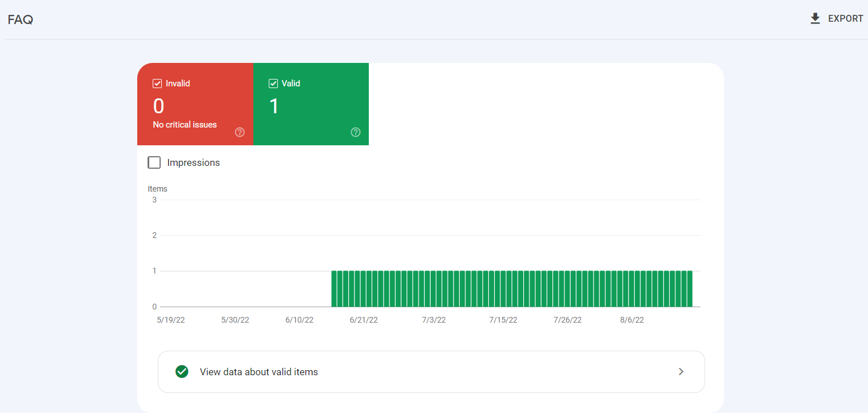The height and width of the screenshot is (413, 868).
Task: Click the 6/21/22 date label
Action: tap(364, 320)
